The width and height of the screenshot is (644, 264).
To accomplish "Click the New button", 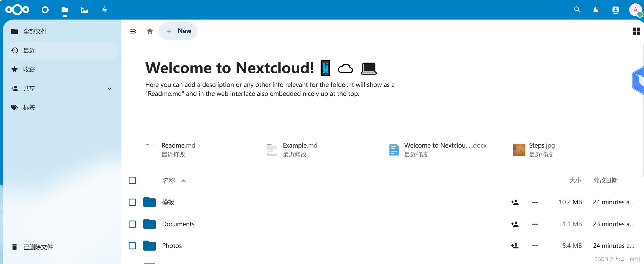I will point(178,31).
